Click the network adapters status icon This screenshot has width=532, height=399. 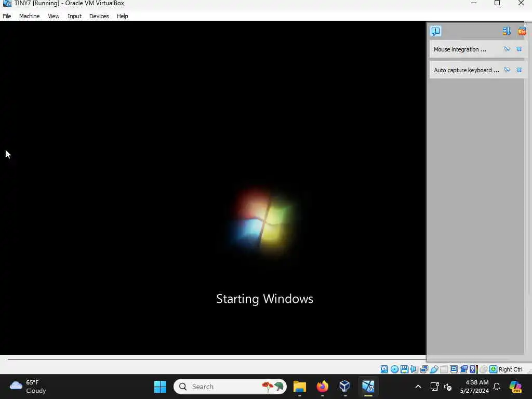[x=424, y=369]
